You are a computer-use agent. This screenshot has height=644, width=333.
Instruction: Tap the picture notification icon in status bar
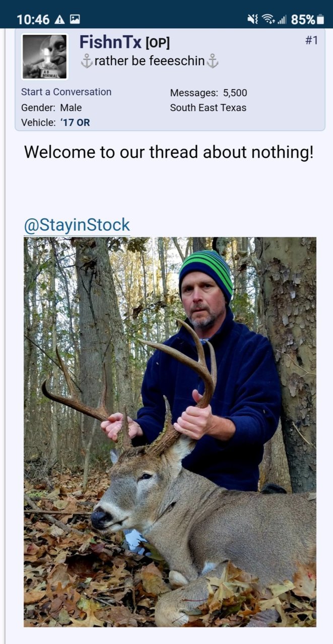[x=75, y=20]
